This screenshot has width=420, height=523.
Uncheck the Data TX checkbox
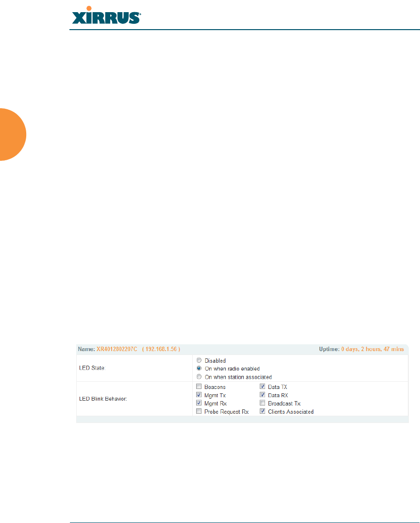click(x=263, y=387)
